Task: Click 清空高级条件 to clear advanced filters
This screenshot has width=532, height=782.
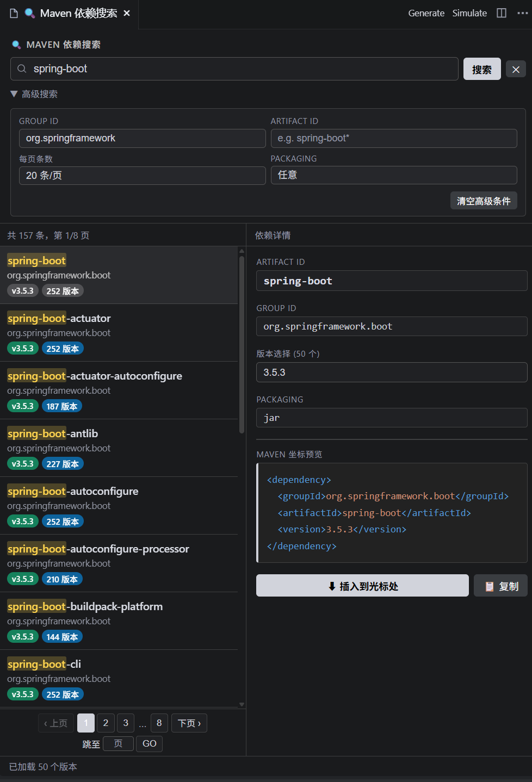Action: coord(484,201)
